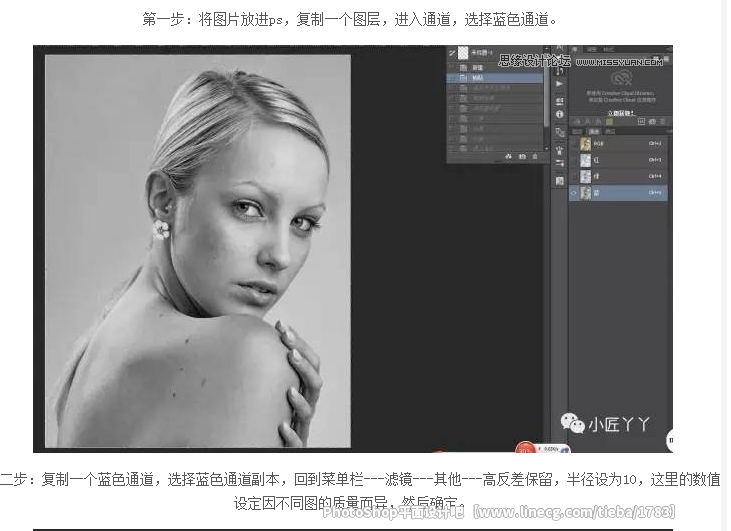Image resolution: width=731 pixels, height=531 pixels.
Task: Click the RGB channel thumbnail
Action: pyautogui.click(x=586, y=144)
